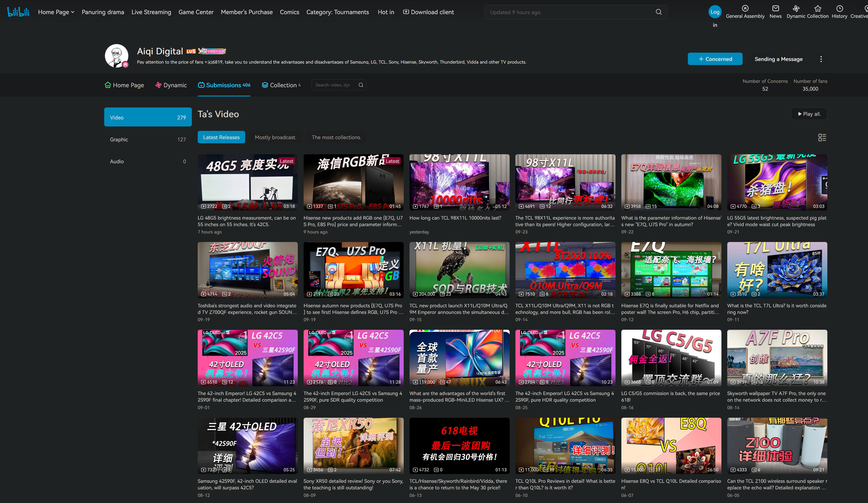Select the Latest Releases sort option

[x=221, y=137]
